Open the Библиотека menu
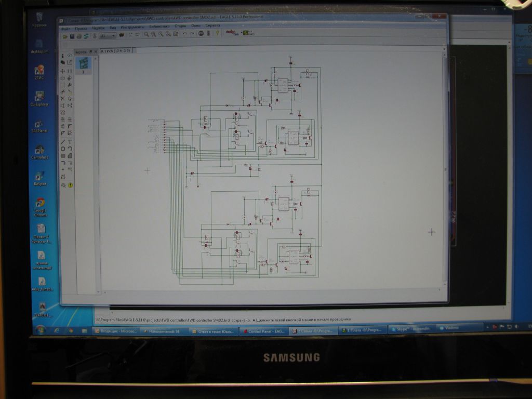 click(158, 26)
